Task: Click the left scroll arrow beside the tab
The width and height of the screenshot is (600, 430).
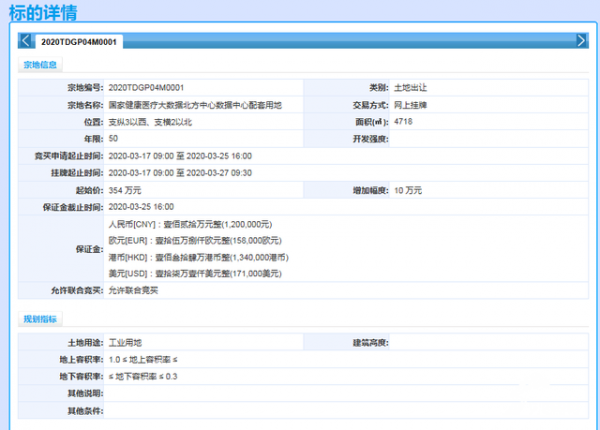Action: point(25,41)
